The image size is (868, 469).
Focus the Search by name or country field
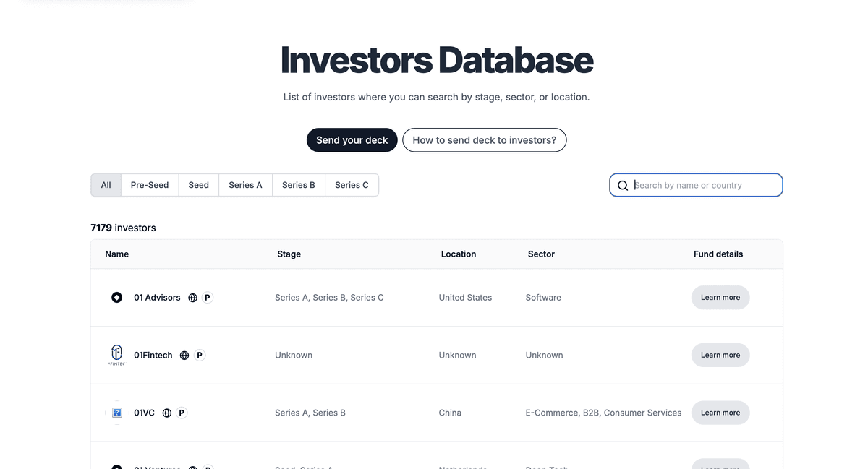click(x=705, y=186)
